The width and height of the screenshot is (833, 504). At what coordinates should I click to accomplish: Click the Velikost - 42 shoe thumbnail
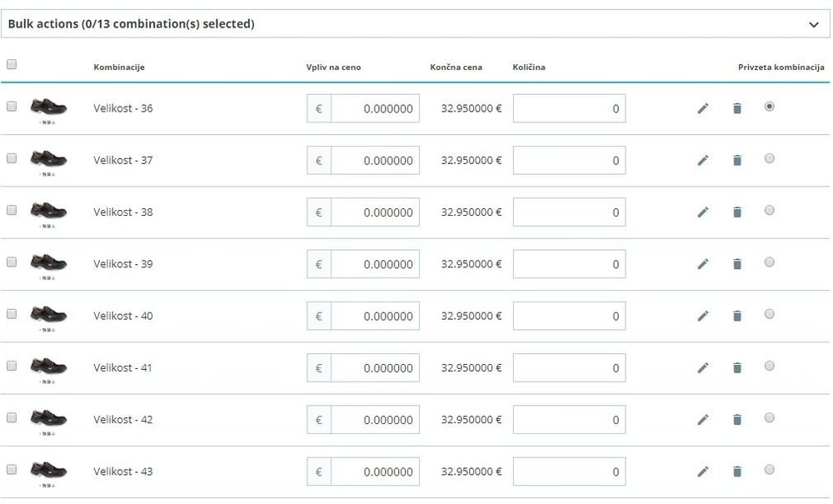[x=48, y=418]
